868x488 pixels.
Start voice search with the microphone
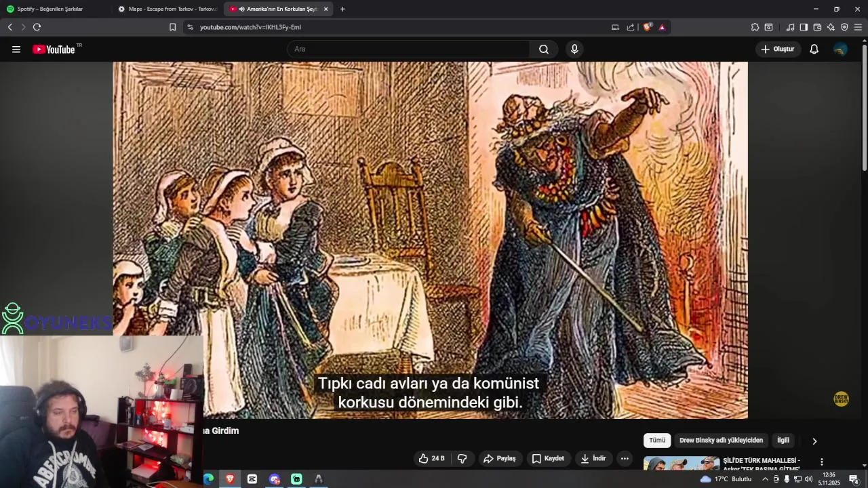coord(574,49)
